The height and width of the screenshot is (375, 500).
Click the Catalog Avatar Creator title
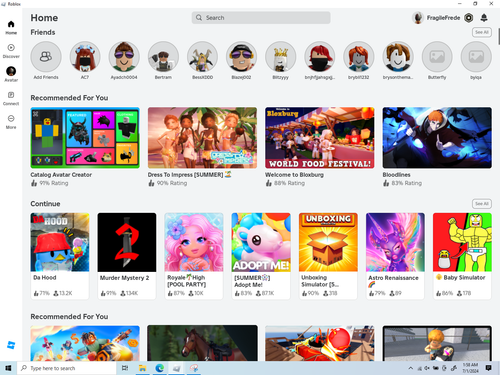[61, 175]
